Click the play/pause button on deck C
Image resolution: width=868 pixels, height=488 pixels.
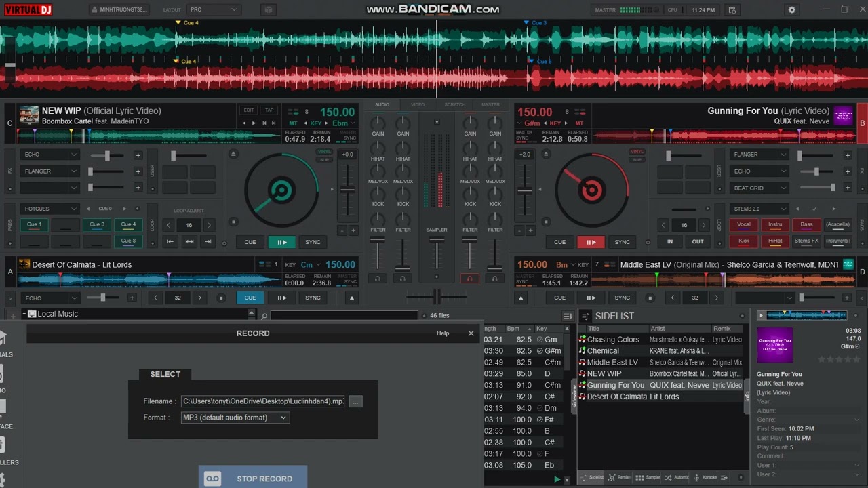click(281, 242)
